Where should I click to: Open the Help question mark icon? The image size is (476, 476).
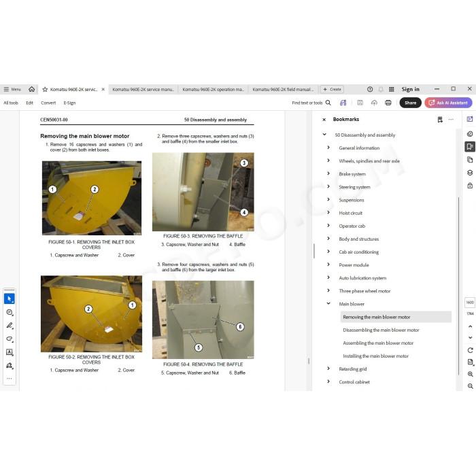(x=370, y=89)
